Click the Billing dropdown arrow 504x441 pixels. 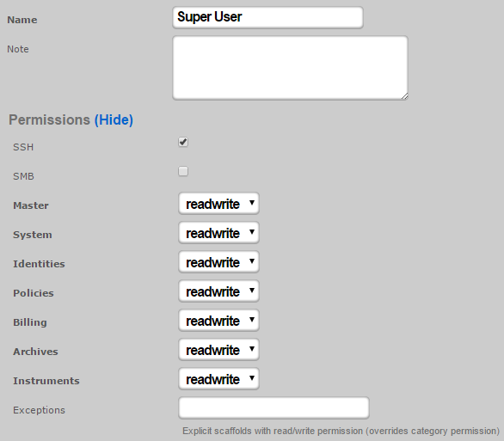[x=252, y=320]
